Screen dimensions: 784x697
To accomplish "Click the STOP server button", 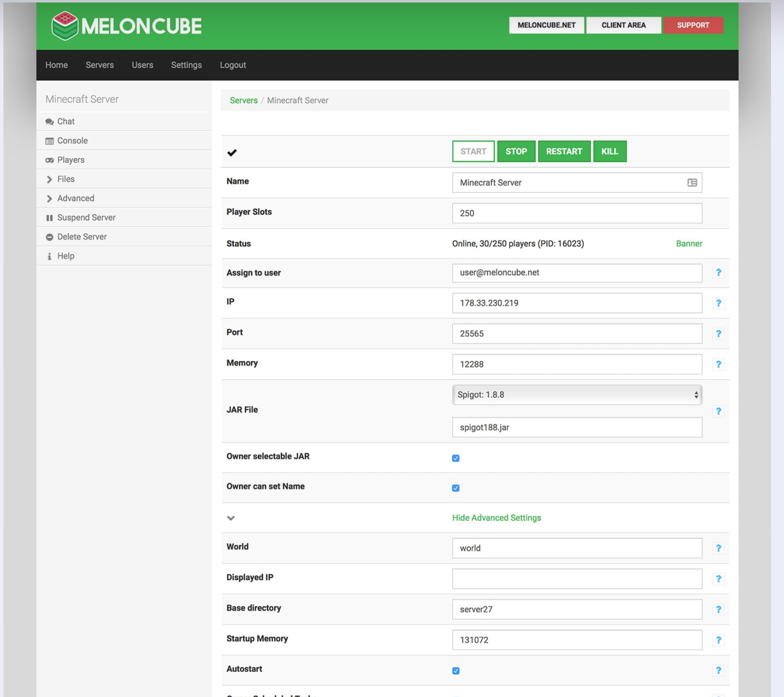I will click(516, 152).
